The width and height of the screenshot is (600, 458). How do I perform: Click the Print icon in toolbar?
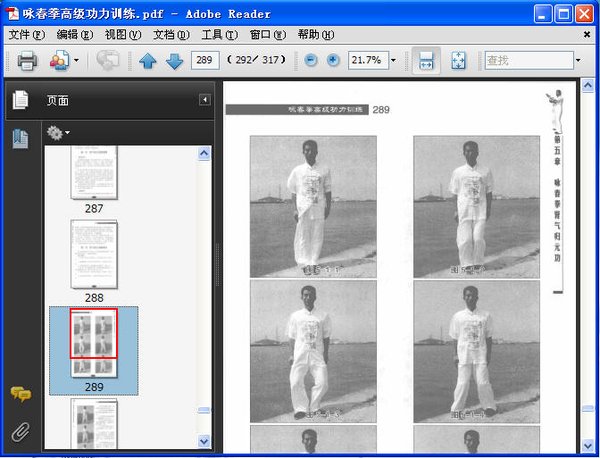tap(27, 61)
